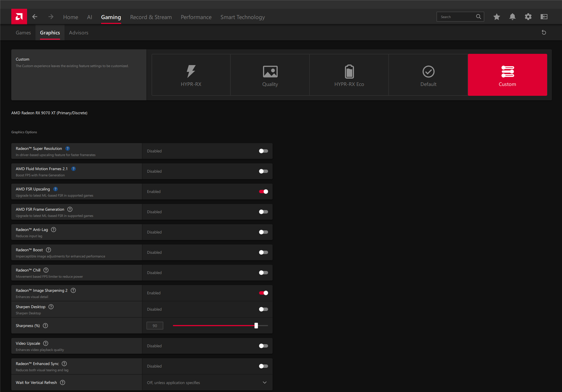The image size is (562, 392).
Task: Select the HYPR-RX Eco profile
Action: click(x=349, y=75)
